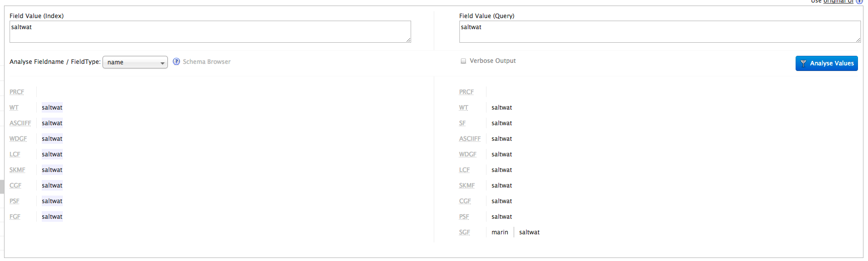The image size is (868, 261).
Task: Click the FGF filter label in index analysis
Action: [15, 217]
